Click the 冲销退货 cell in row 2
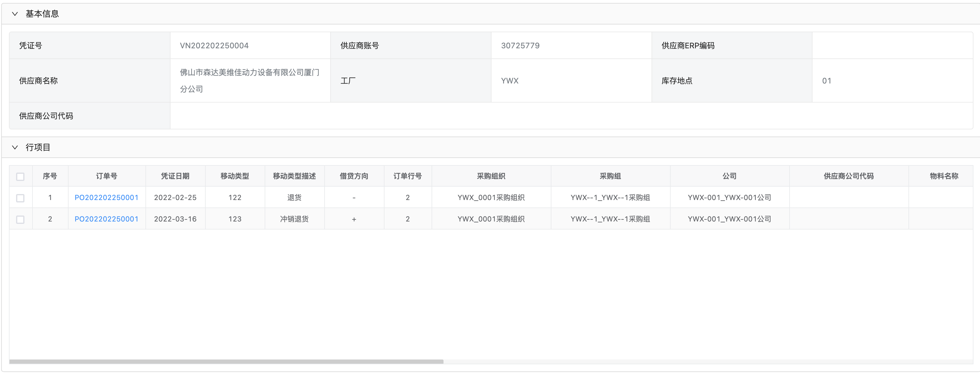Viewport: 980px width, 375px height. tap(294, 219)
